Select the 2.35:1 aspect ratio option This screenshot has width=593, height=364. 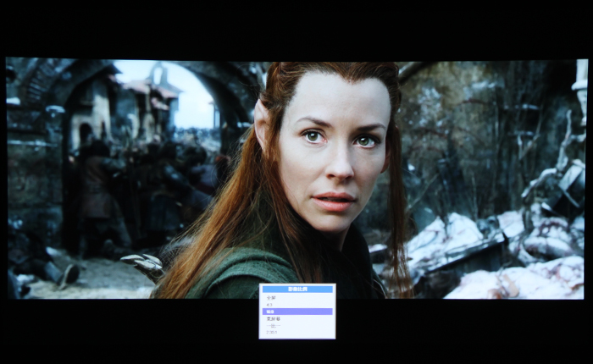pos(271,332)
